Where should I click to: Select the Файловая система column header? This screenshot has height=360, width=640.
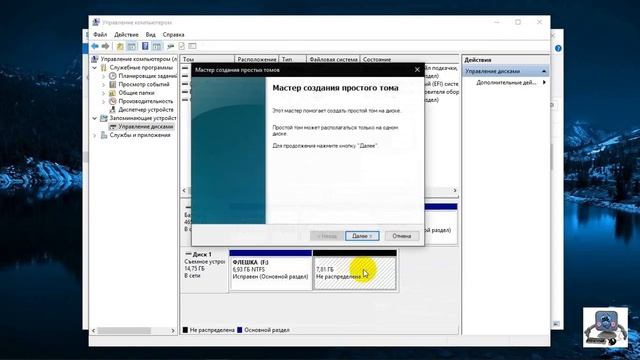click(x=333, y=60)
